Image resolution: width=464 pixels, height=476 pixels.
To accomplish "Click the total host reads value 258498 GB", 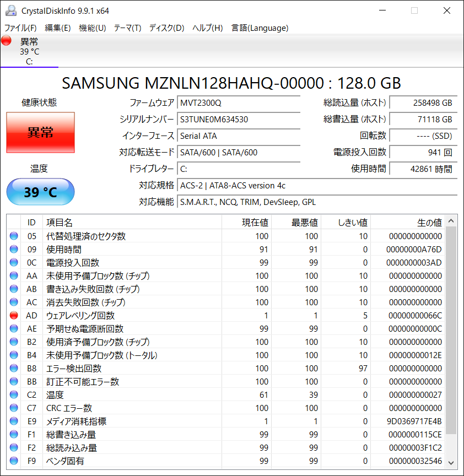I will (423, 102).
